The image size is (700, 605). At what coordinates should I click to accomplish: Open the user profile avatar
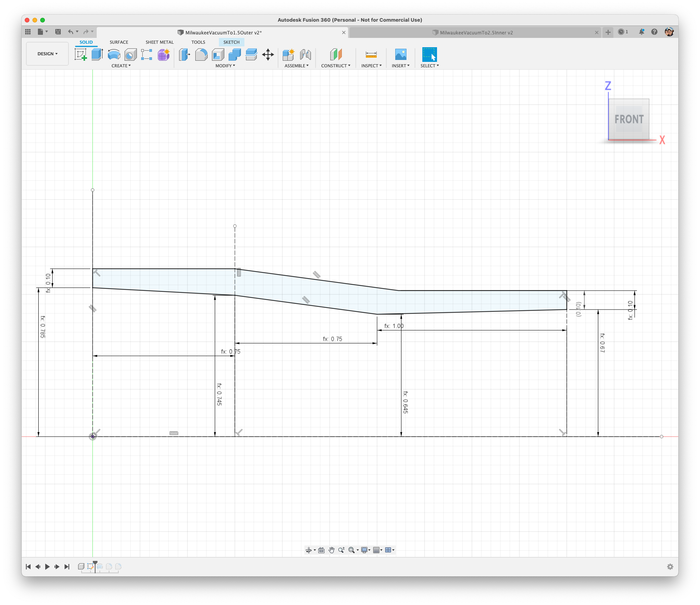(669, 32)
